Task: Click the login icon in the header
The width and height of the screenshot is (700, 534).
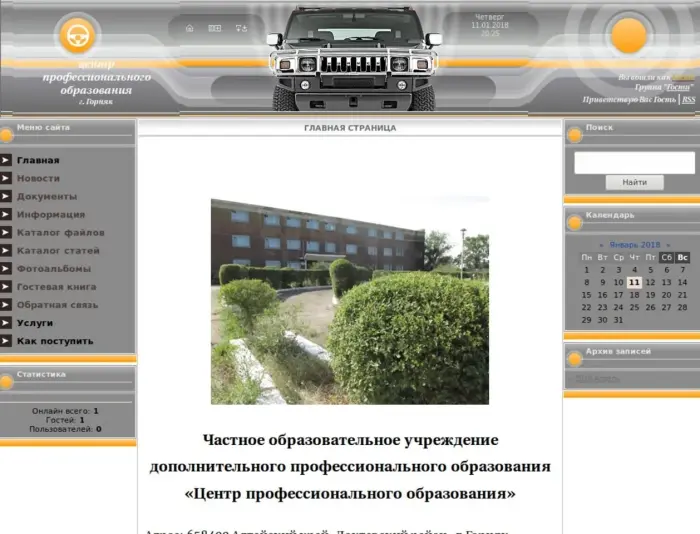Action: [241, 28]
